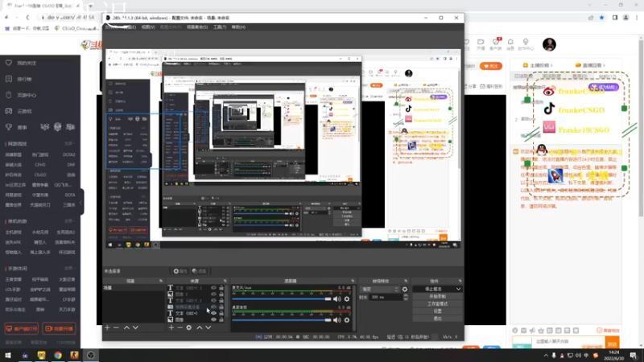
Task: Expand 全部 next to 手游休闲 category
Action: point(69,268)
